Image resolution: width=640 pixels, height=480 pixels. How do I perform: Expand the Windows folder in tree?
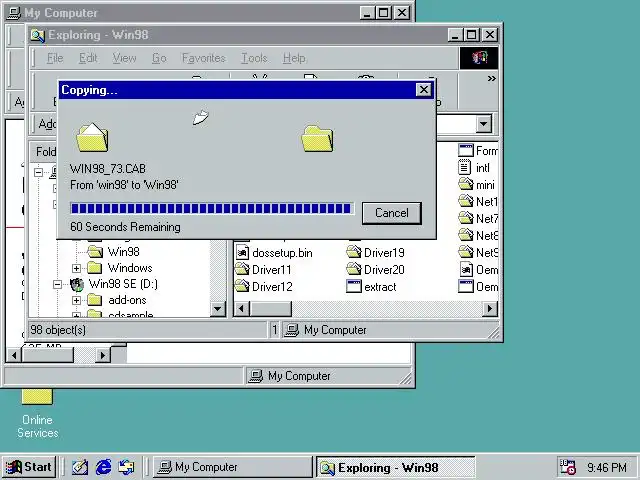click(x=76, y=268)
